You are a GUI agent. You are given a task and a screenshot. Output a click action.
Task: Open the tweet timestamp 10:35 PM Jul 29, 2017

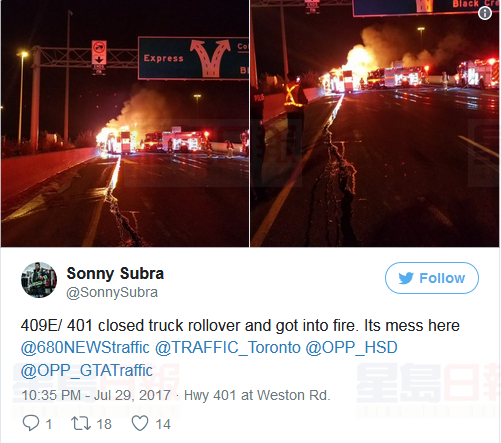tap(96, 395)
